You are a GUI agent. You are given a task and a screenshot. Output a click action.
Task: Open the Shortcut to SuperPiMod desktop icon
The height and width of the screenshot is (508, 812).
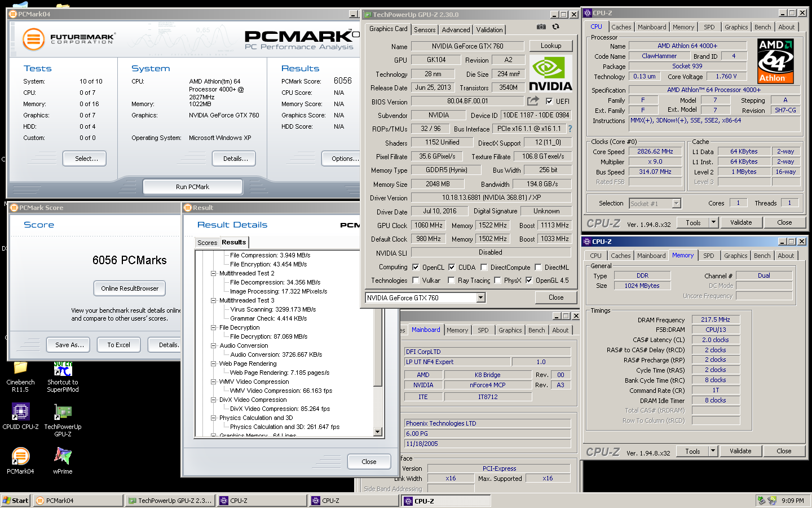(x=63, y=376)
